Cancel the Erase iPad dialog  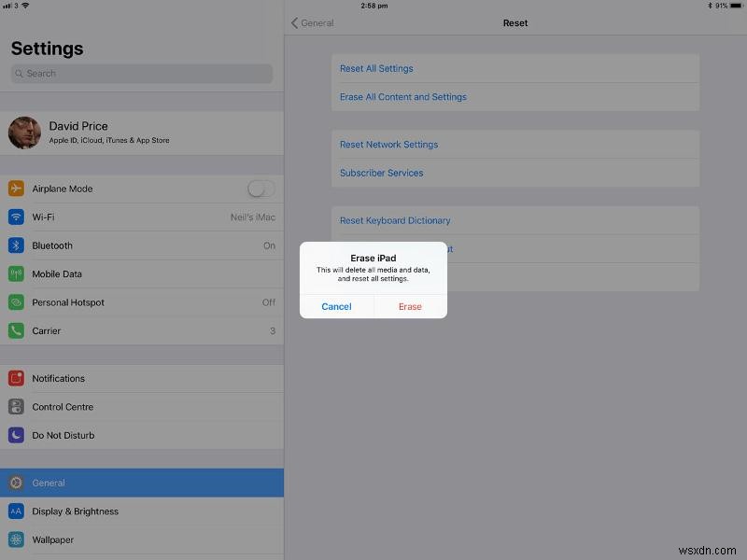336,306
